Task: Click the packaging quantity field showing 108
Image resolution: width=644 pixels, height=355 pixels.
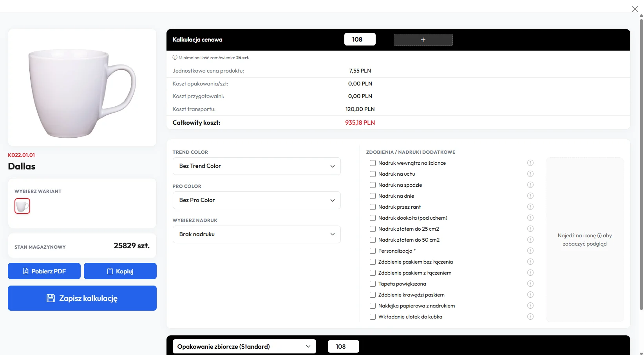Action: click(344, 346)
